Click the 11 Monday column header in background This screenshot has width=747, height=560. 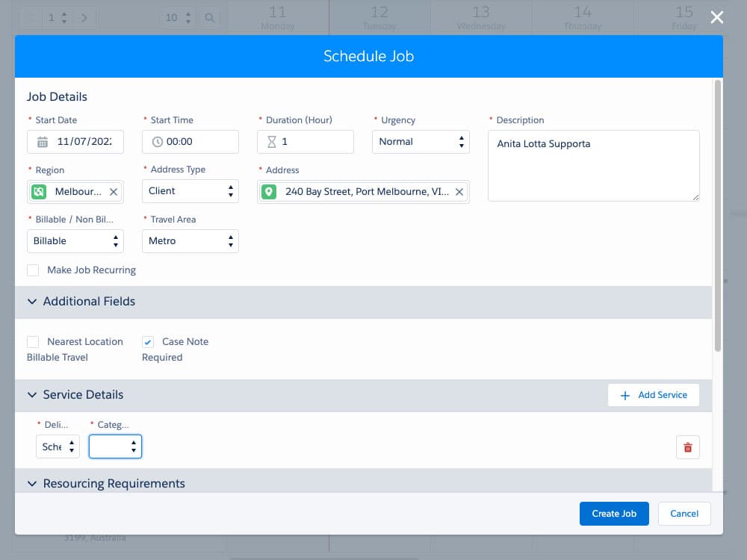pos(278,18)
